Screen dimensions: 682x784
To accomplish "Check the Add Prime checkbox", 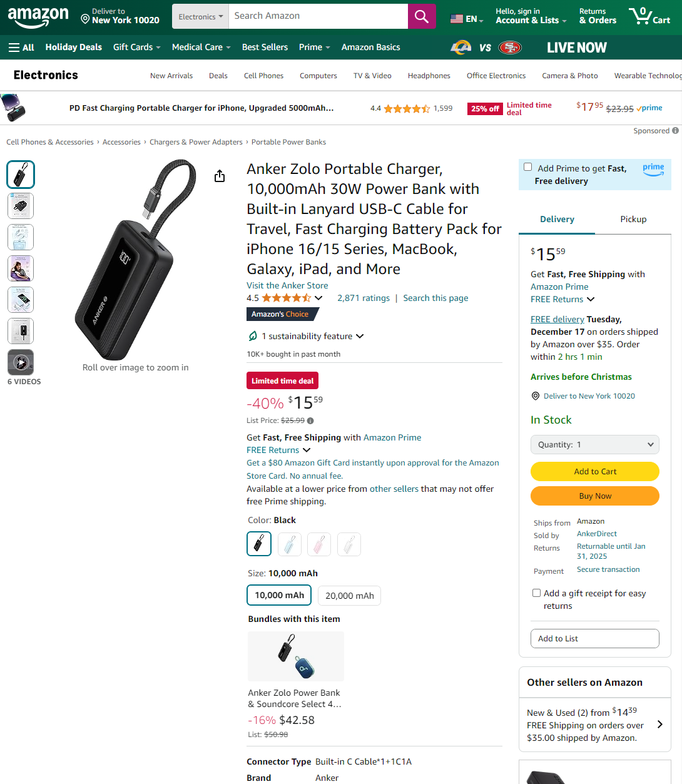I will click(528, 167).
